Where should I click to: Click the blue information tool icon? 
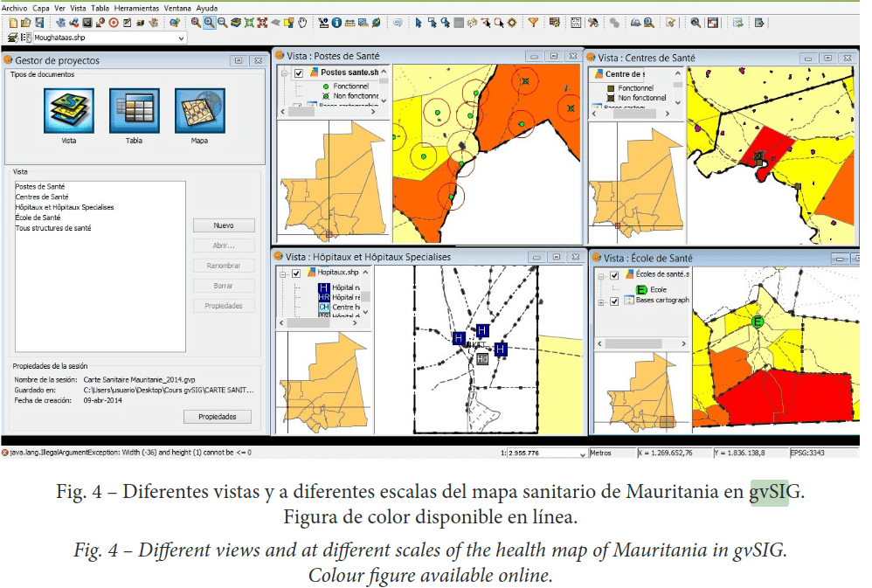[336, 22]
